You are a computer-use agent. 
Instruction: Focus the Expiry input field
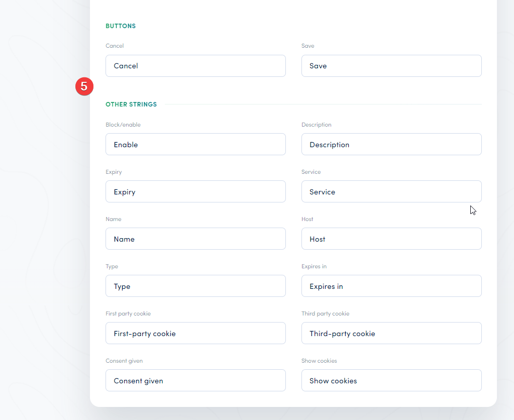[195, 191]
